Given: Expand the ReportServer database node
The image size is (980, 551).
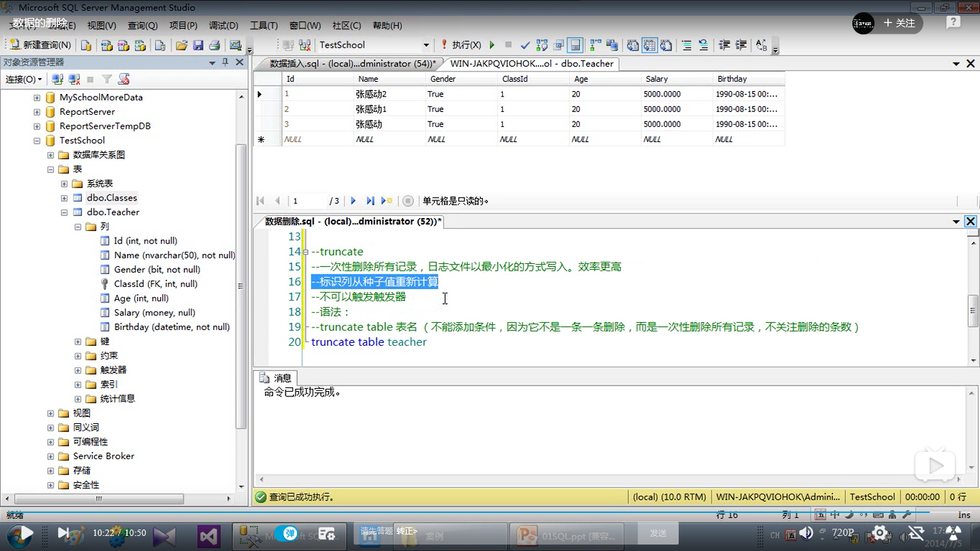Looking at the screenshot, I should [37, 112].
